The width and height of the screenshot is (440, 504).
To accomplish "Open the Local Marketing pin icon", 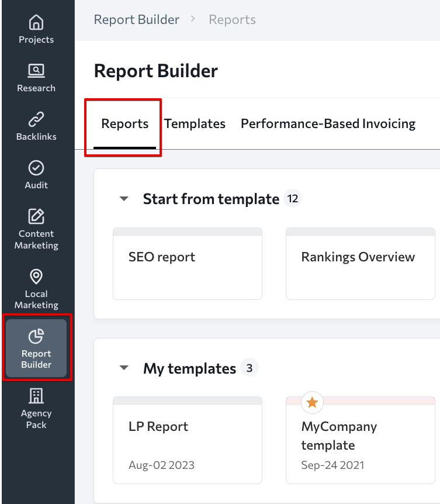I will [x=36, y=277].
